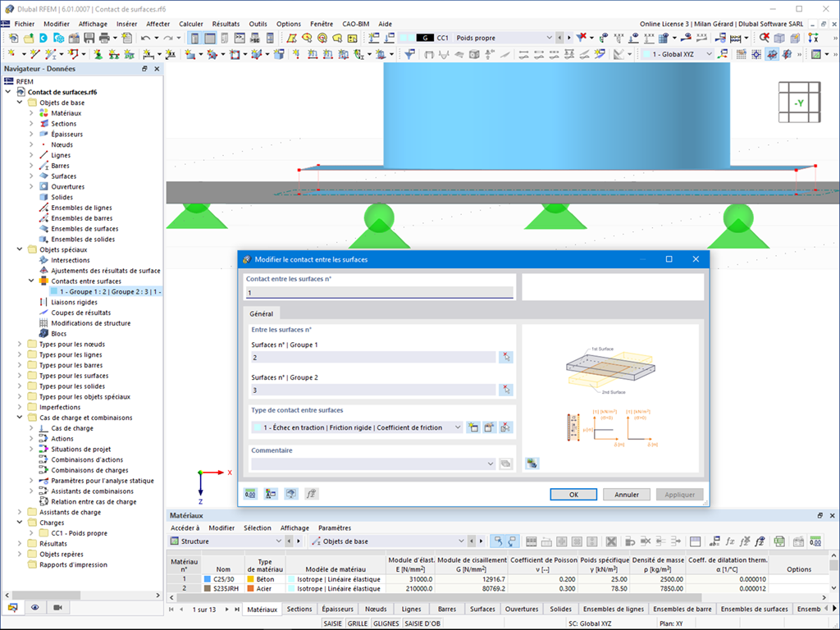Viewport: 840px width, 630px height.
Task: Open navigator display eye tab icon
Action: 34,608
